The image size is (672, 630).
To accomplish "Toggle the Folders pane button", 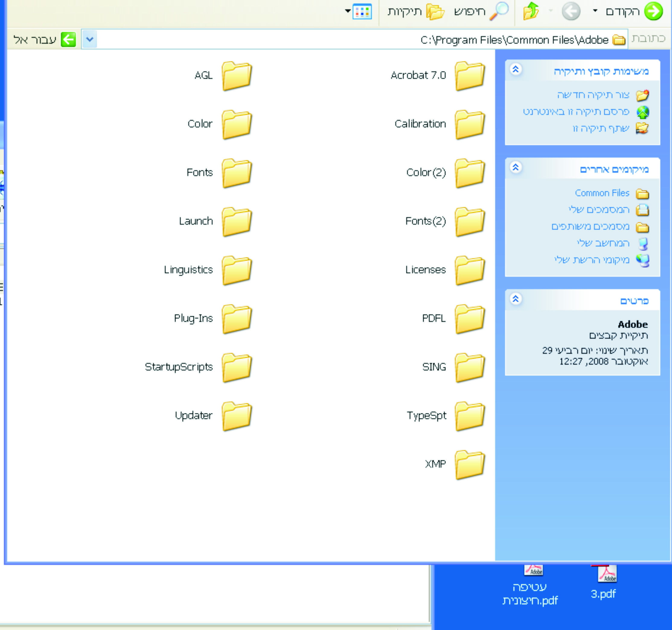I will (435, 12).
